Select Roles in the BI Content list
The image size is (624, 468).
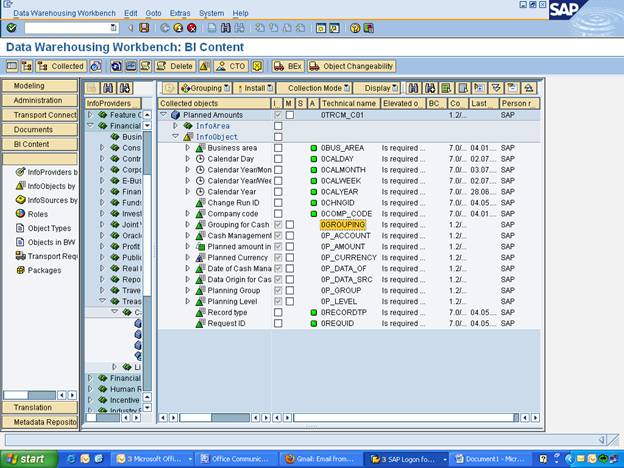32,214
